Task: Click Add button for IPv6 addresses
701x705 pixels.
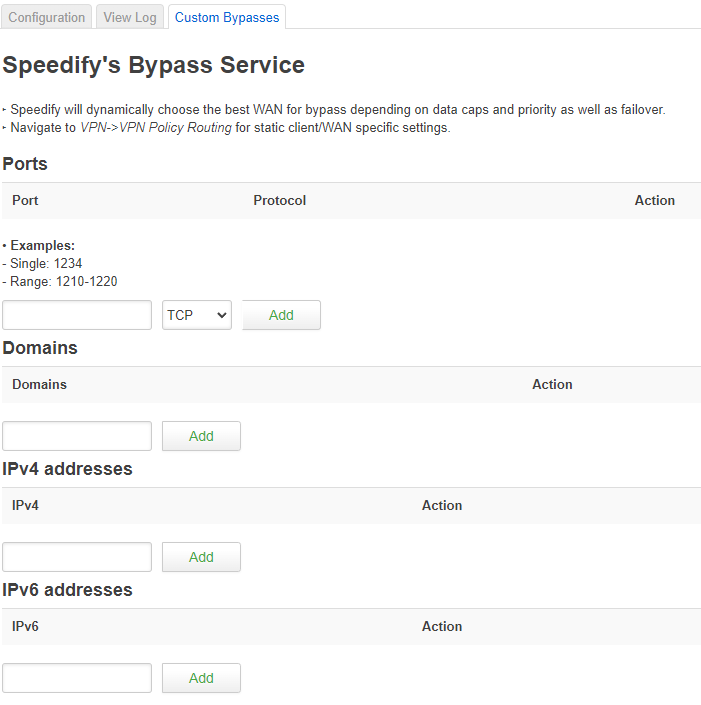Action: pos(201,678)
